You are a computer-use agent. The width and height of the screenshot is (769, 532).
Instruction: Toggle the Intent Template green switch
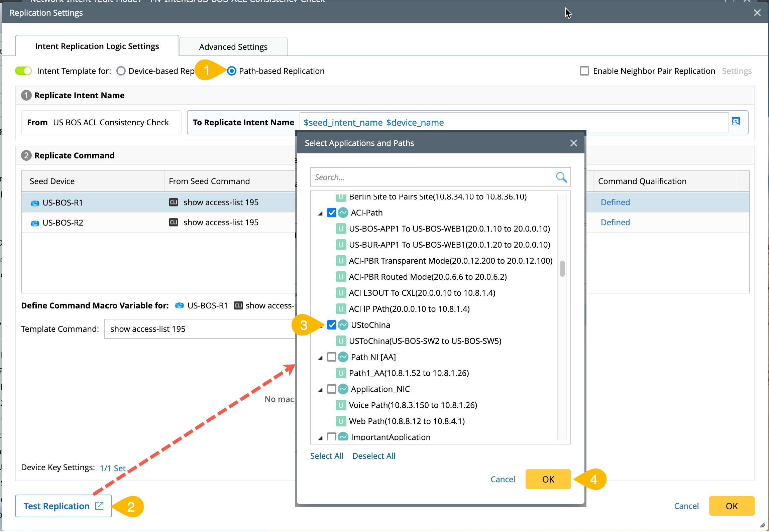pyautogui.click(x=23, y=71)
